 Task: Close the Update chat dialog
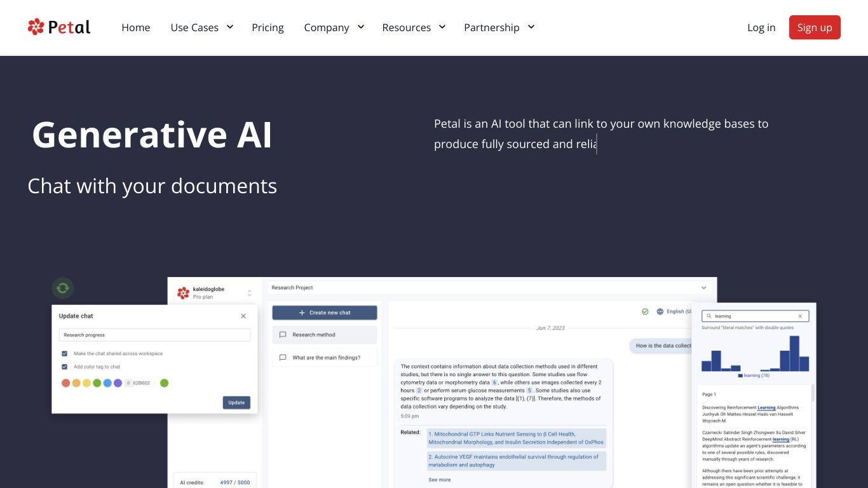coord(243,316)
